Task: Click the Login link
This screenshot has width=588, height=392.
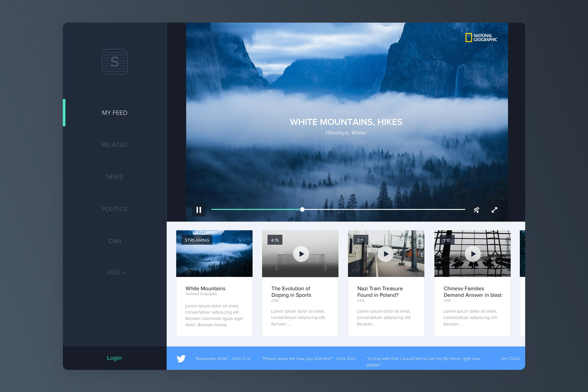Action: [114, 358]
